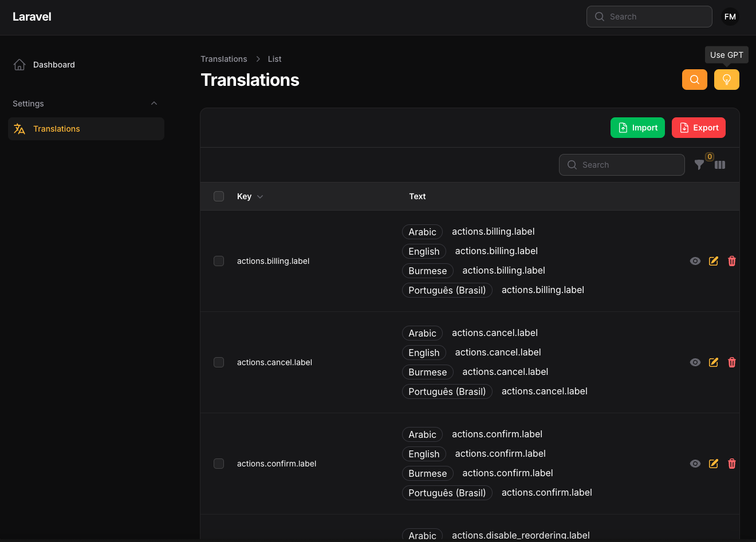
Task: Edit the actions.cancel.label translation
Action: pos(714,362)
